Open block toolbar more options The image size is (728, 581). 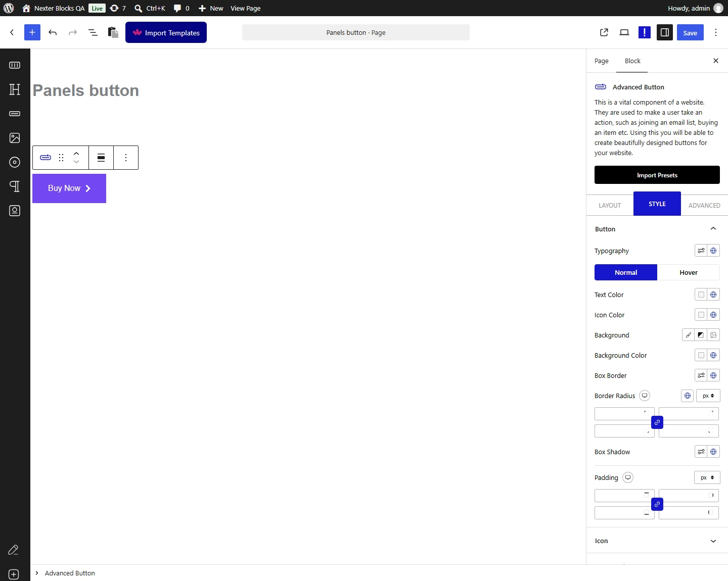point(126,158)
